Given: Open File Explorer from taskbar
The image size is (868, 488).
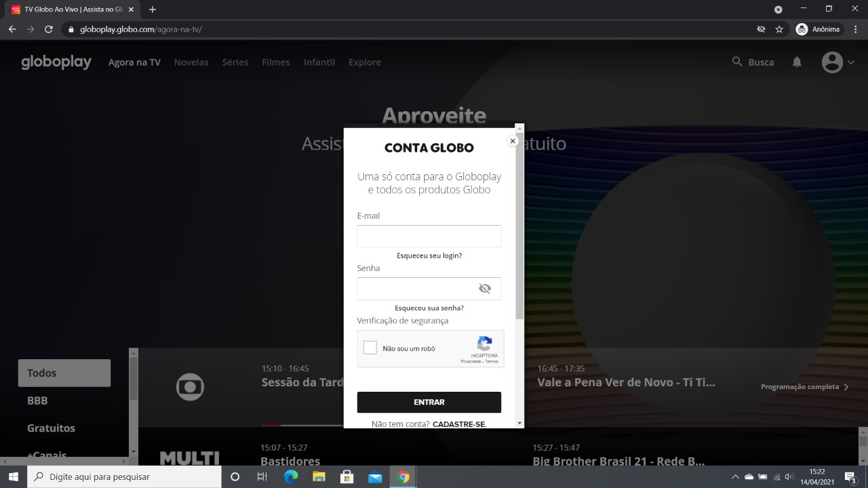Looking at the screenshot, I should (x=319, y=477).
